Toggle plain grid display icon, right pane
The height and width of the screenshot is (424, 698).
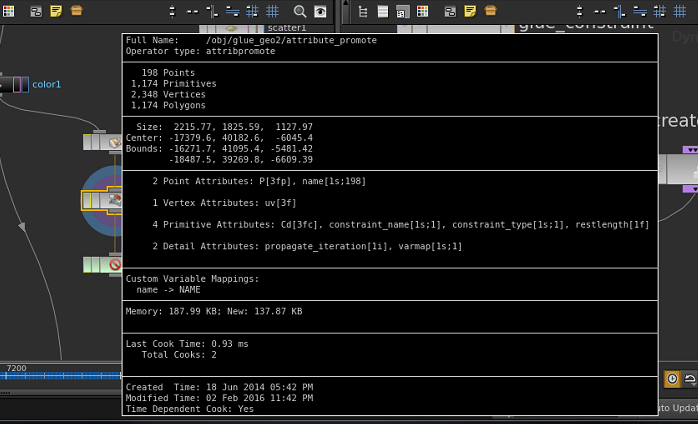(679, 11)
